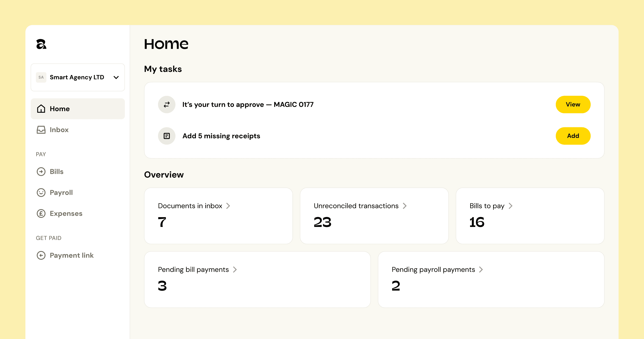Click the missing receipts document icon
The height and width of the screenshot is (339, 644).
pyautogui.click(x=167, y=136)
